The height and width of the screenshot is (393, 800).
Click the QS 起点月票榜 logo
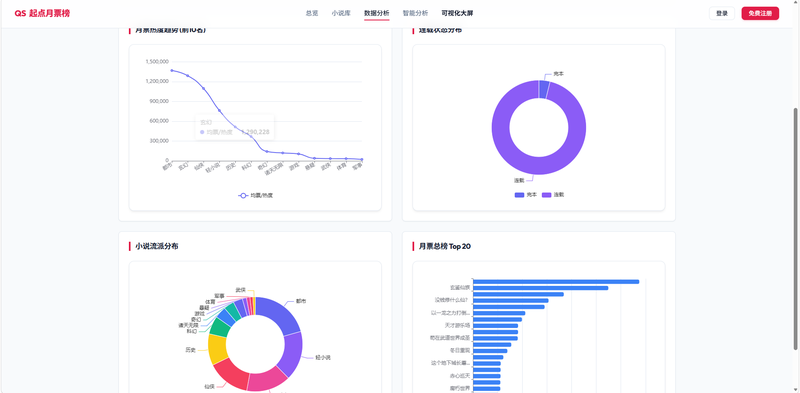42,13
